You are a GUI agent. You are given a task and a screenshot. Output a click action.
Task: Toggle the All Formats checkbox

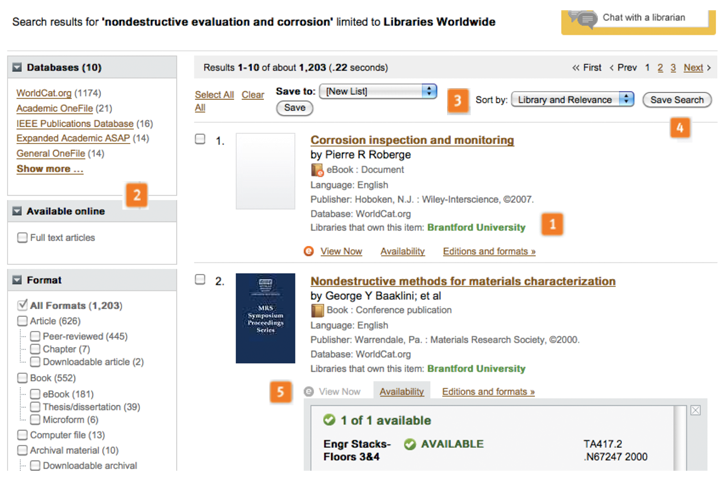[22, 305]
